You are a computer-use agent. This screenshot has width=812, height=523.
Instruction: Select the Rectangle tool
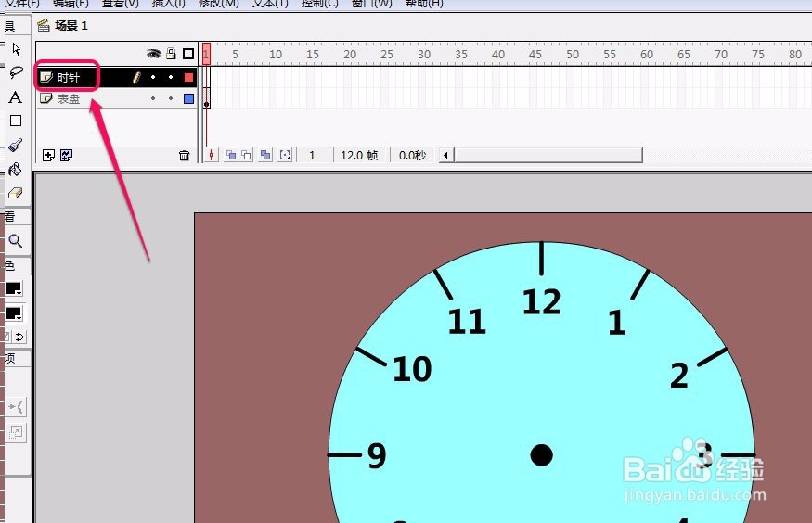click(16, 121)
